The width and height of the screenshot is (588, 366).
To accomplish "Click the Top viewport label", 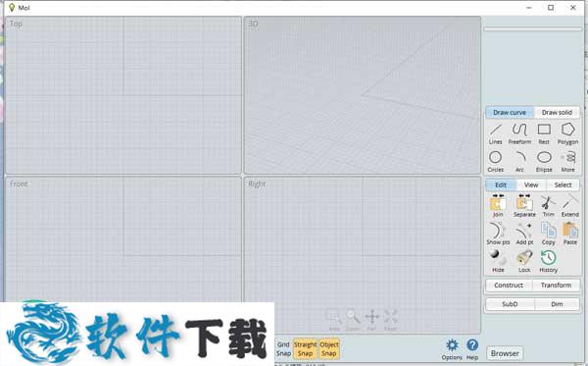I will pyautogui.click(x=16, y=24).
